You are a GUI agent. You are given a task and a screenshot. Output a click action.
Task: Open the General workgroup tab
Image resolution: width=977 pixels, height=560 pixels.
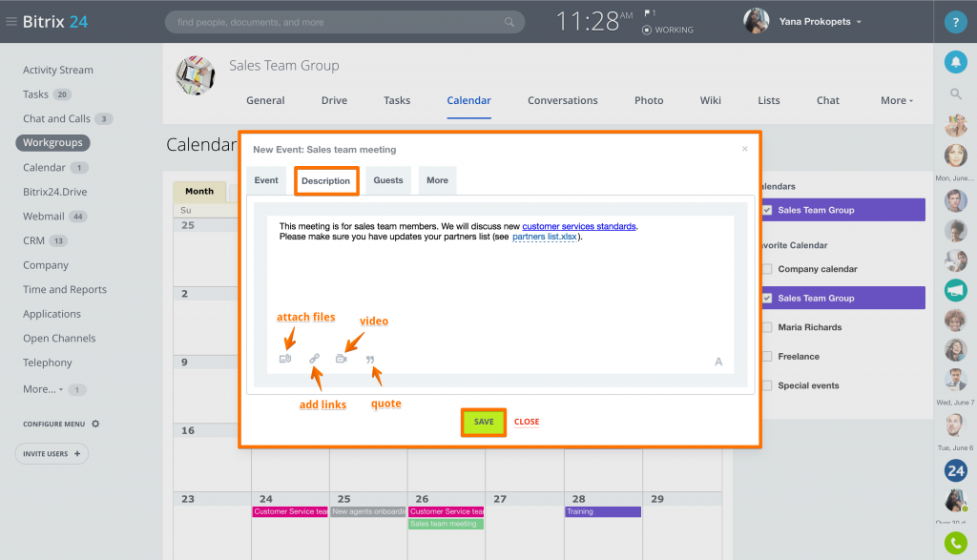(265, 100)
